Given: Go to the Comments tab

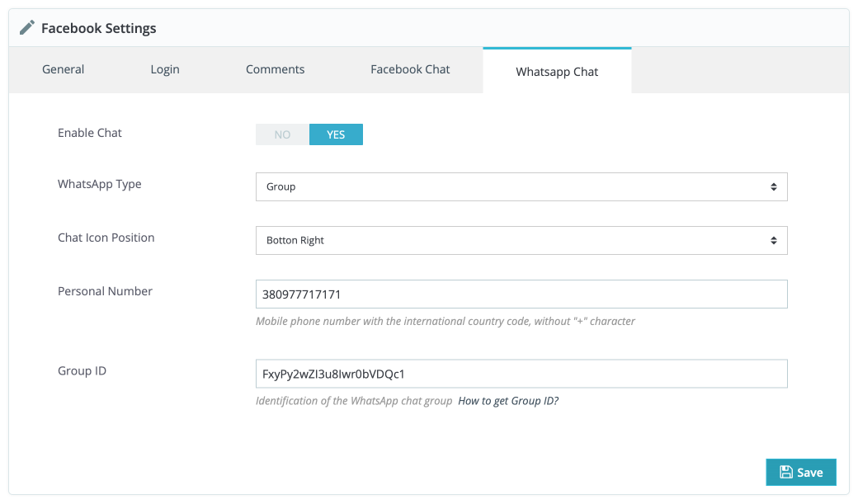Looking at the screenshot, I should [276, 69].
